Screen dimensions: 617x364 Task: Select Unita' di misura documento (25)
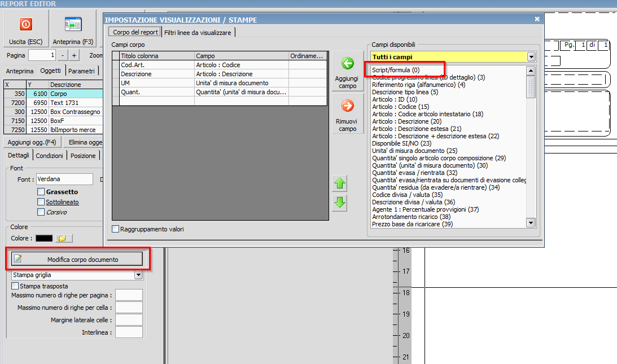[x=415, y=151]
